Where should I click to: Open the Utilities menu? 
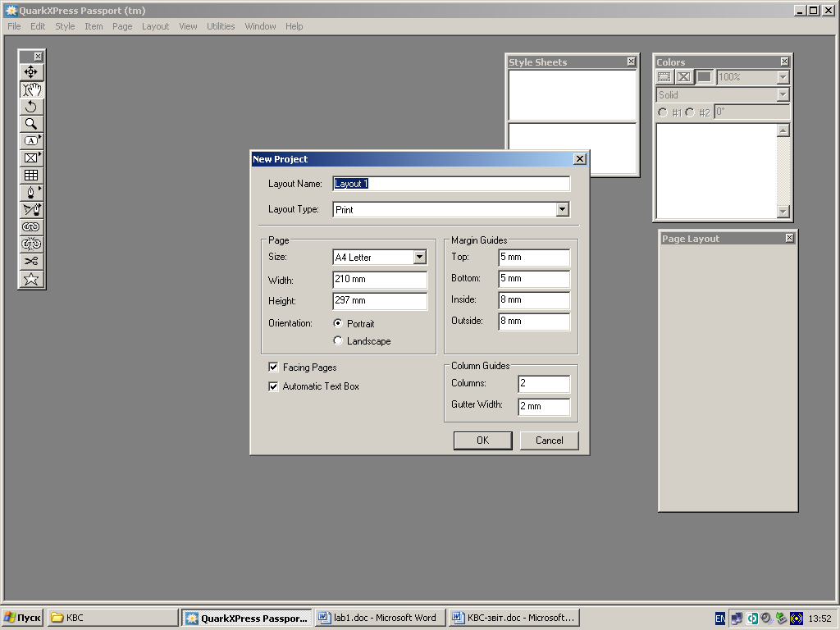click(x=221, y=26)
